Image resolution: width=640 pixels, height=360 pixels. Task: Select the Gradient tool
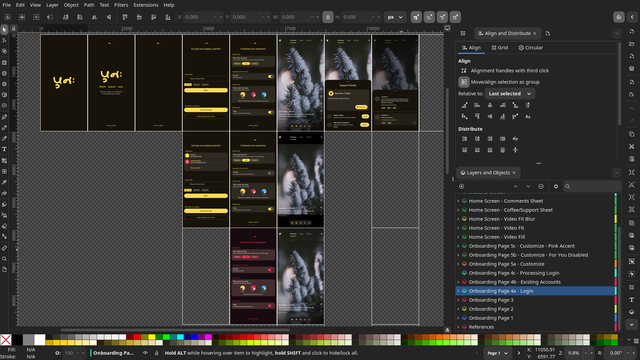pyautogui.click(x=4, y=160)
